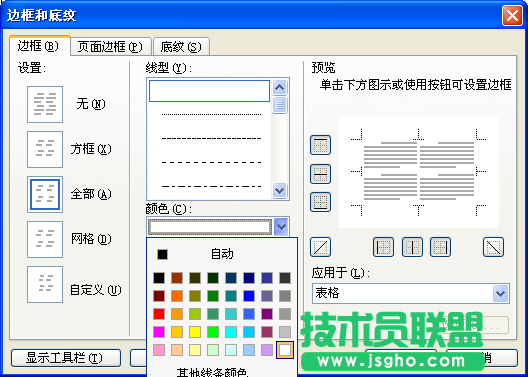The width and height of the screenshot is (528, 377).
Task: Click the line style list scroll down arrow
Action: coord(279,191)
